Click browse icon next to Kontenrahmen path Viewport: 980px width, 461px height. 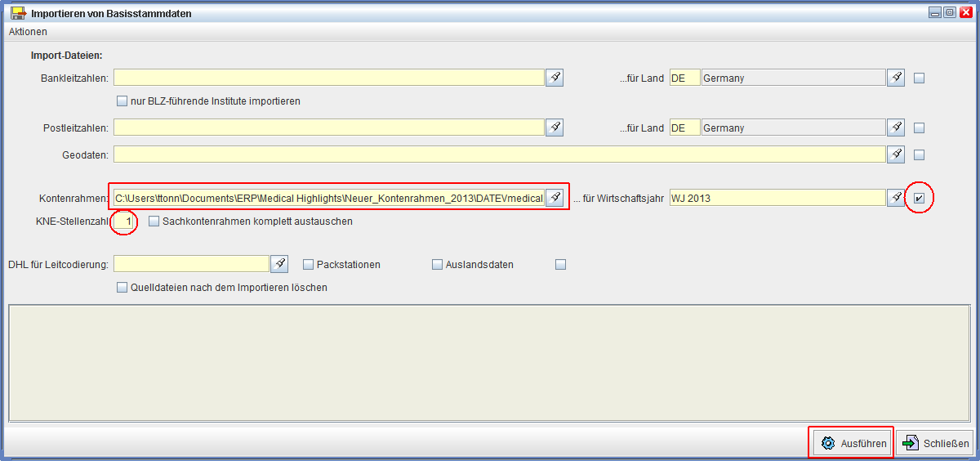point(555,197)
